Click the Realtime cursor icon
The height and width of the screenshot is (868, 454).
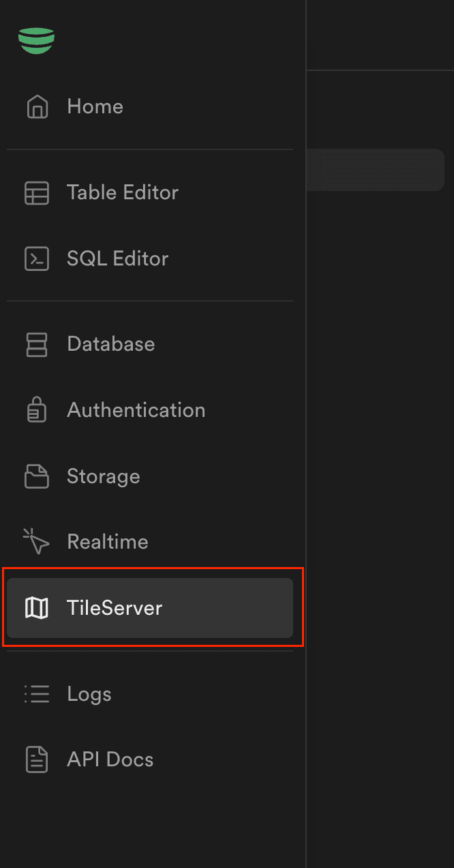click(x=37, y=542)
